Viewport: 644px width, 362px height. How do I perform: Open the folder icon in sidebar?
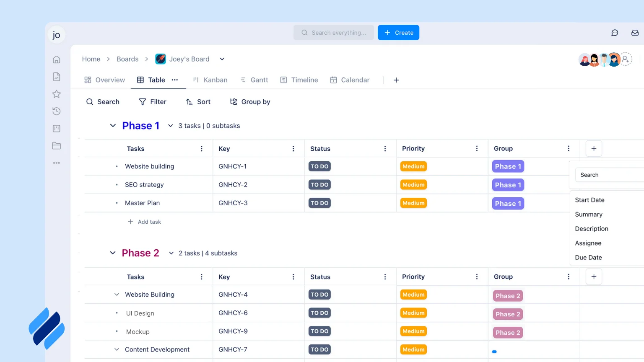[57, 145]
